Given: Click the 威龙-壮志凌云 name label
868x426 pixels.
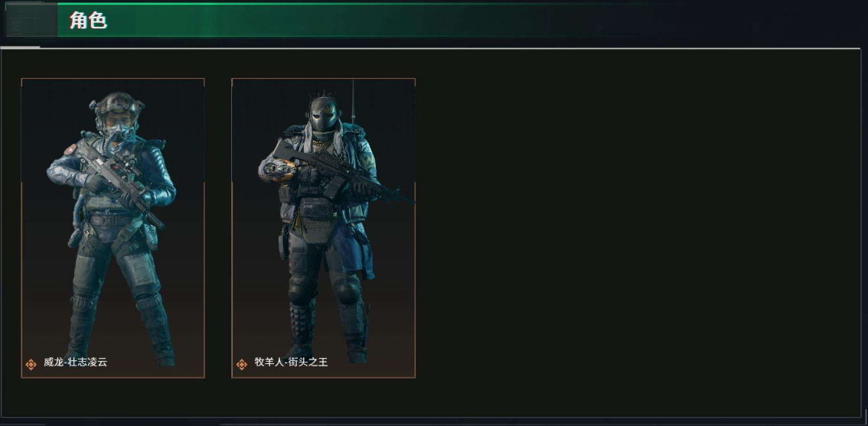Looking at the screenshot, I should tap(75, 363).
